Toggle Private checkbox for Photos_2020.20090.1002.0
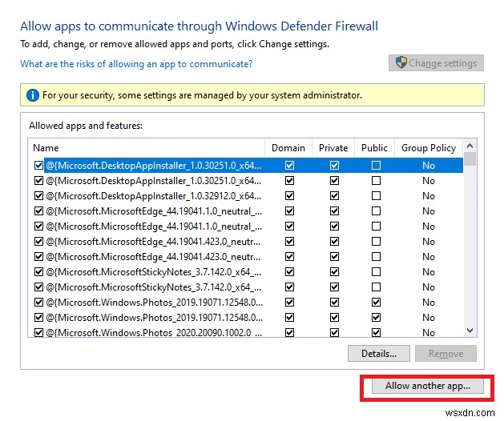 coord(334,332)
